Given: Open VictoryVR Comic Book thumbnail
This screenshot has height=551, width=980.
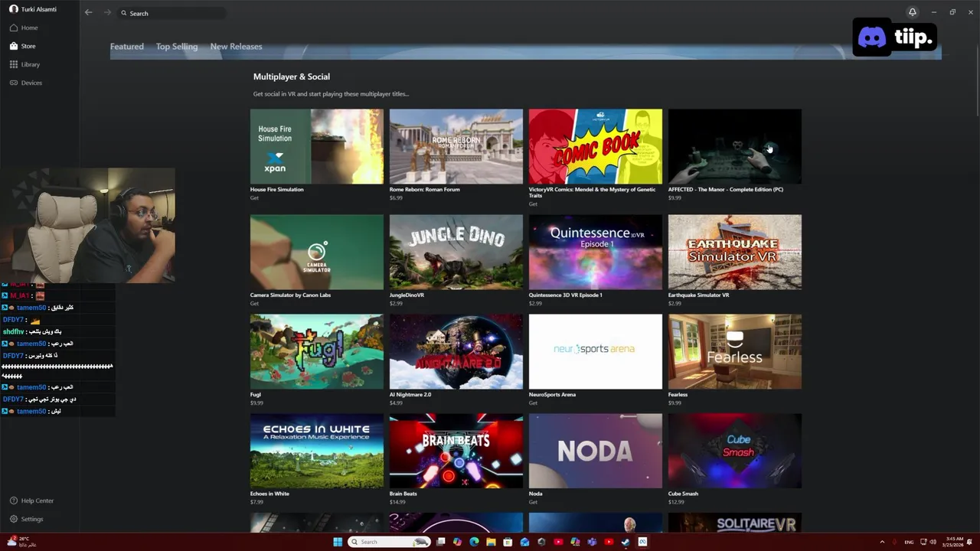Looking at the screenshot, I should tap(596, 146).
